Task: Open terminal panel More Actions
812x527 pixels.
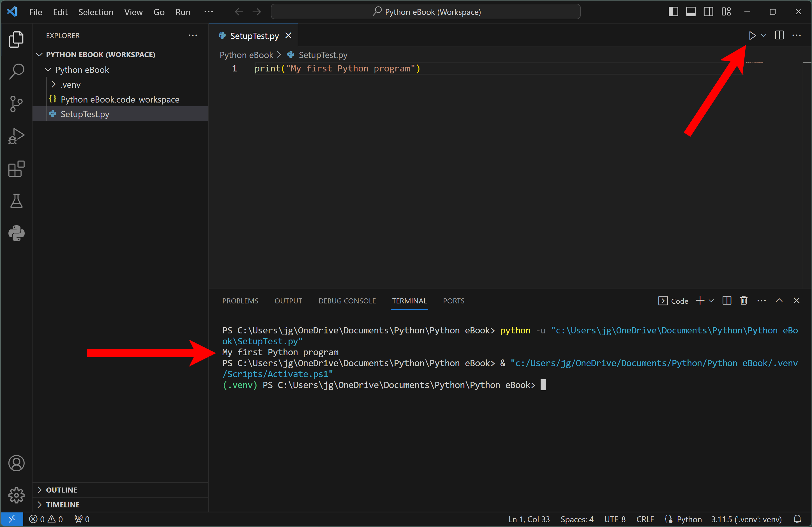Action: point(762,301)
